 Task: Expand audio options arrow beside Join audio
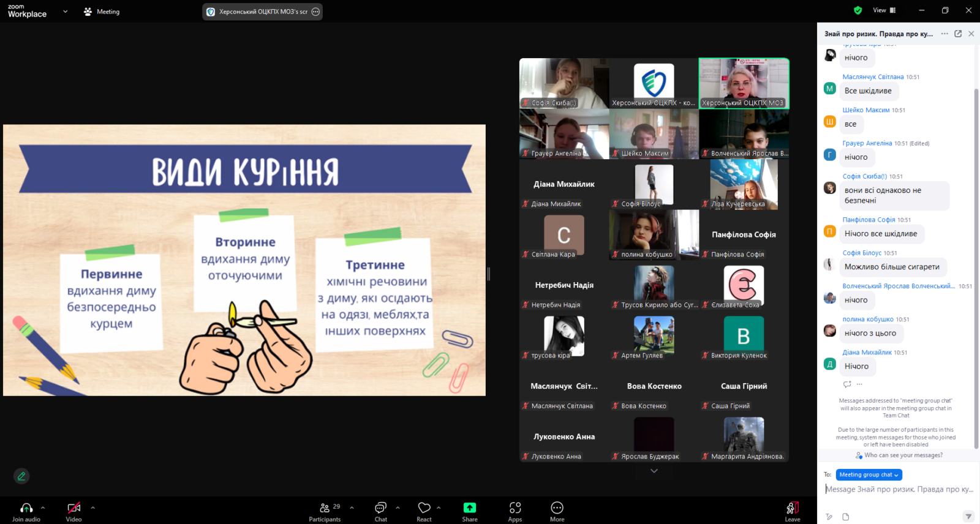[x=43, y=507]
